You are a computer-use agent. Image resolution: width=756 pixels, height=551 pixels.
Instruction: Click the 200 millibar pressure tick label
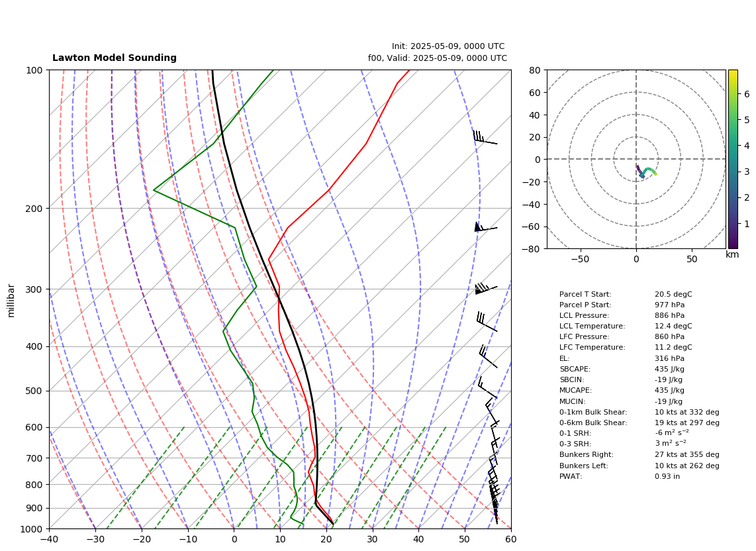click(34, 209)
